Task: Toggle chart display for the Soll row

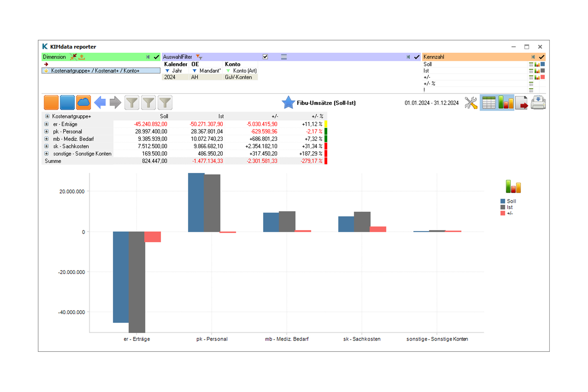Action: pyautogui.click(x=537, y=65)
